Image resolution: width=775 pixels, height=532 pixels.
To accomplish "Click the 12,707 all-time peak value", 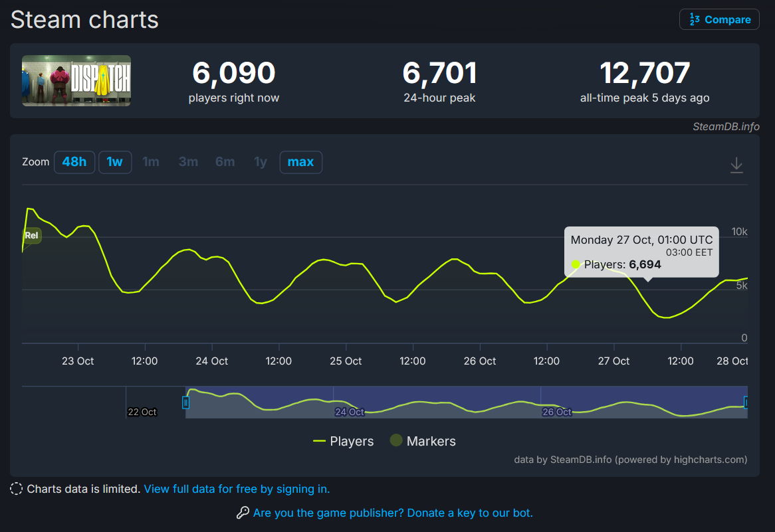I will pos(645,72).
